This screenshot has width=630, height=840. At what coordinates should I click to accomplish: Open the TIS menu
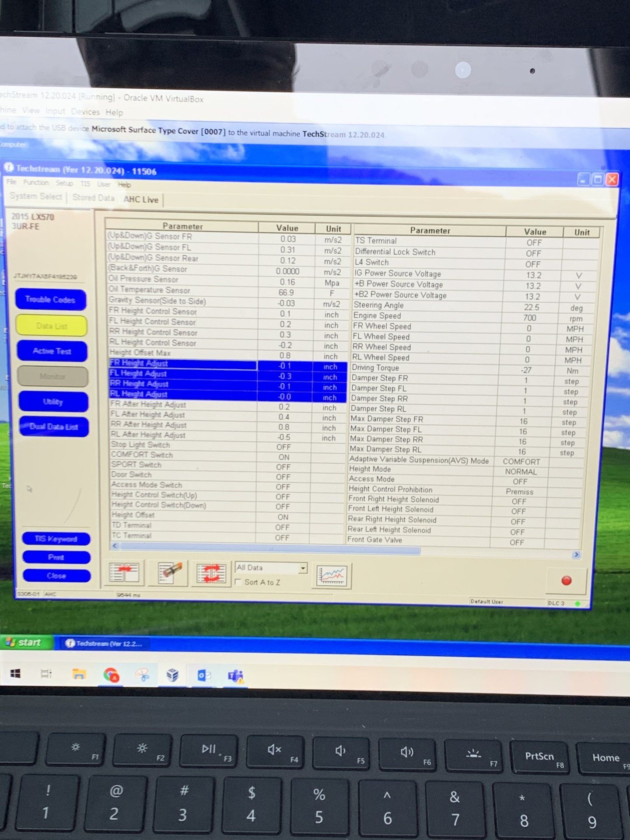pos(85,183)
